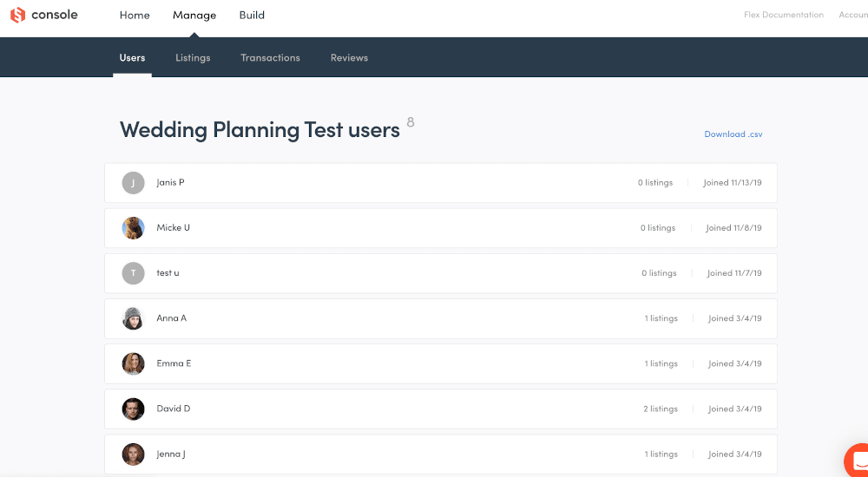Click the Sharetribe console logo
Image resolution: width=868 pixels, height=477 pixels.
pos(43,15)
